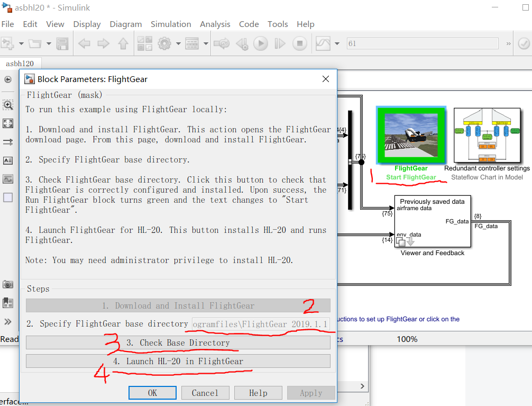This screenshot has height=406, width=532.
Task: Click the navigate back arrow icon
Action: [x=84, y=43]
